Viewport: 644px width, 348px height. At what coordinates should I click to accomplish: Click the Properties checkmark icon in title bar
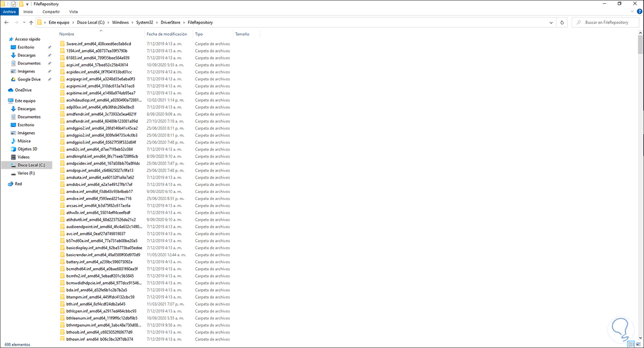pyautogui.click(x=14, y=3)
